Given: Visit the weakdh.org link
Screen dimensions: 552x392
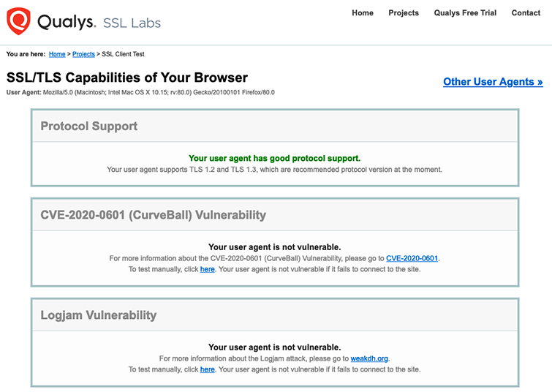Looking at the screenshot, I should [369, 358].
